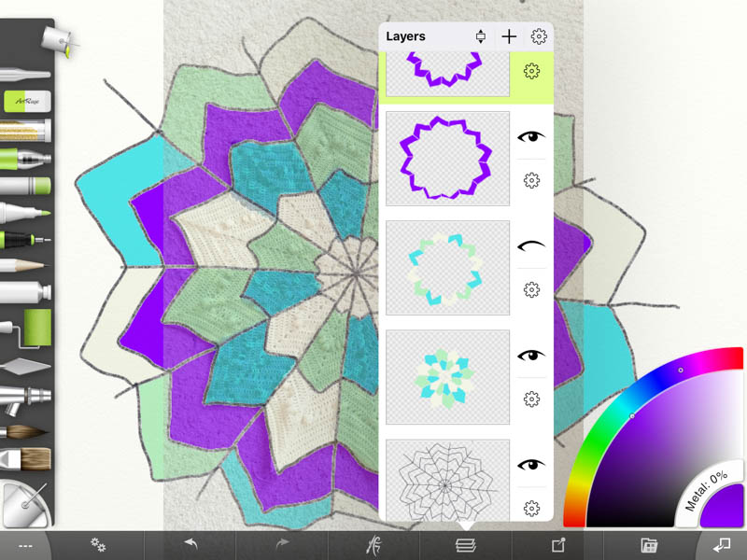The height and width of the screenshot is (560, 747).
Task: Tap the return arrow in bottom corner
Action: click(x=722, y=545)
